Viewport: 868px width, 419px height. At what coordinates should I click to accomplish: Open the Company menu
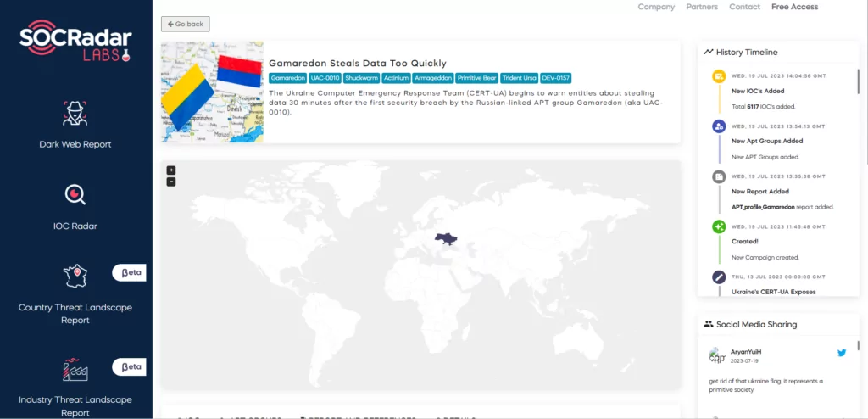(656, 7)
